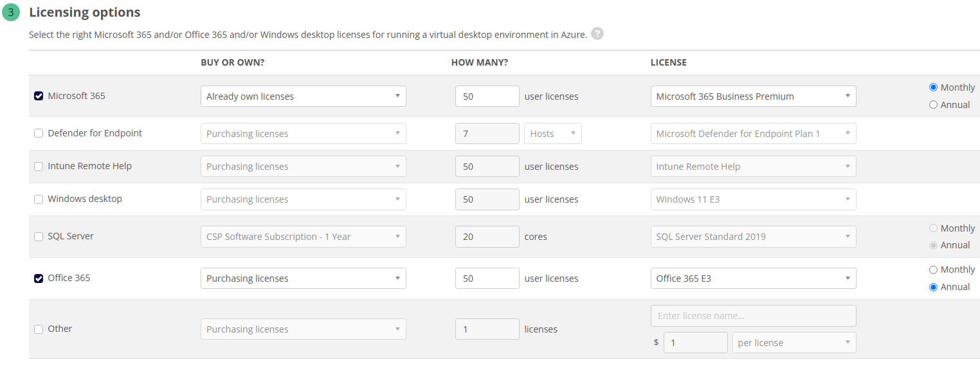Select Monthly billing for Microsoft 365
The width and height of the screenshot is (980, 366).
(933, 87)
